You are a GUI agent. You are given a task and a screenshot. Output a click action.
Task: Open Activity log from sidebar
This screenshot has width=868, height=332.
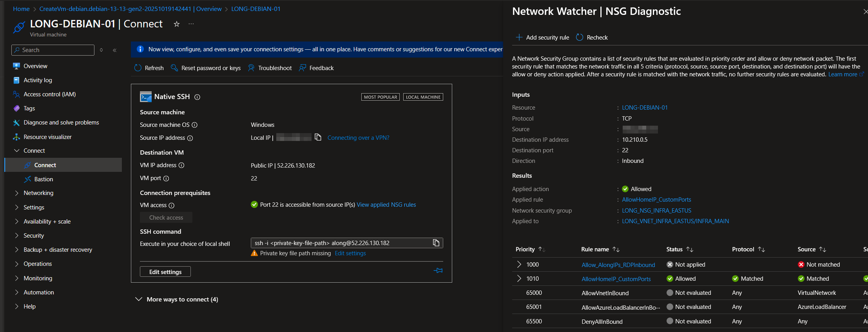click(x=38, y=80)
